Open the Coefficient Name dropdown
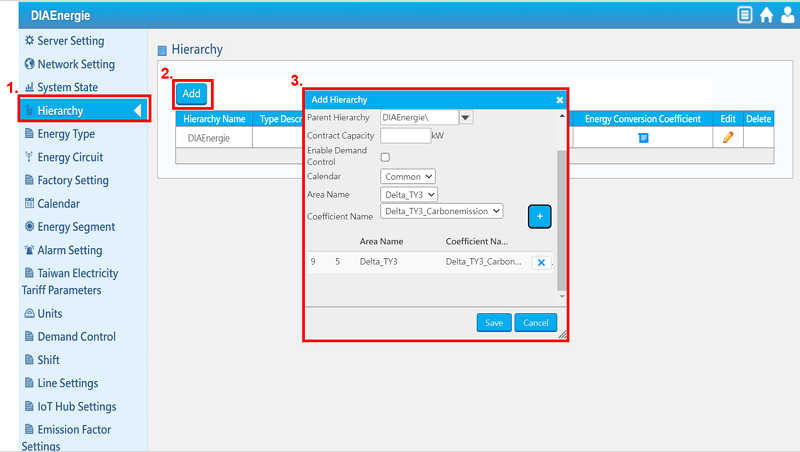 (x=441, y=211)
